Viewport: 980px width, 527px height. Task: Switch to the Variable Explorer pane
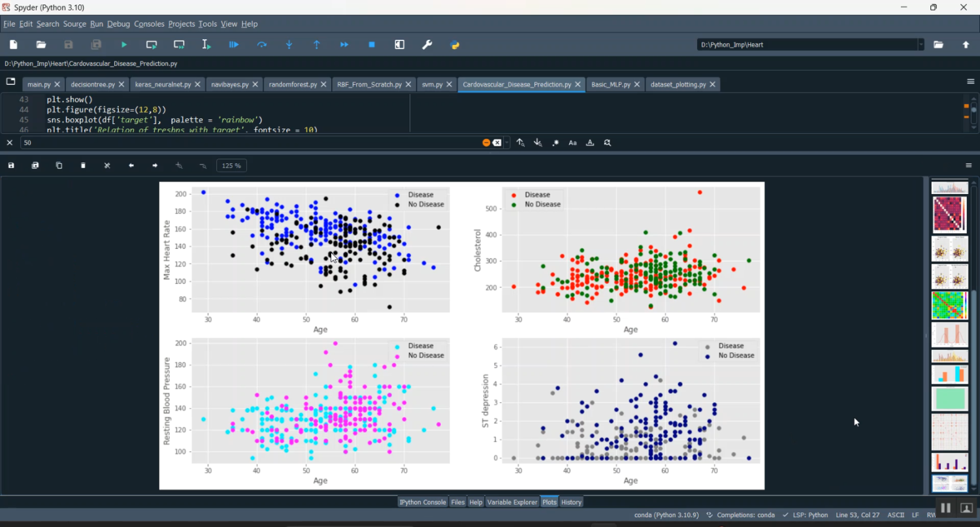pyautogui.click(x=512, y=502)
